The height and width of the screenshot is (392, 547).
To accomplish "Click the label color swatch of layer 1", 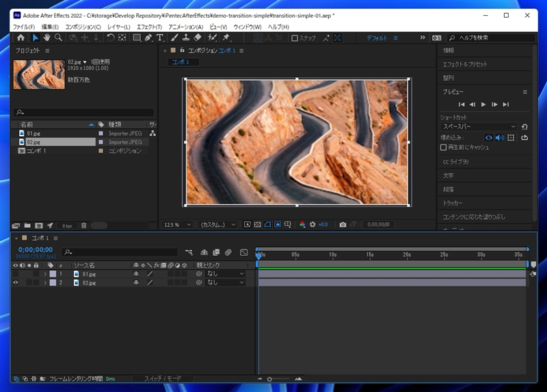I will click(53, 274).
